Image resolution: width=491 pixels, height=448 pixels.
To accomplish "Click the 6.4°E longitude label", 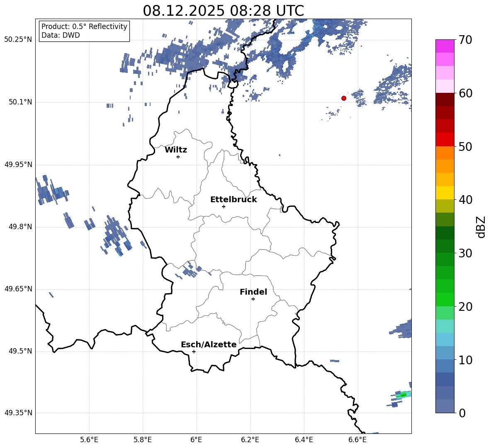I will pyautogui.click(x=304, y=440).
